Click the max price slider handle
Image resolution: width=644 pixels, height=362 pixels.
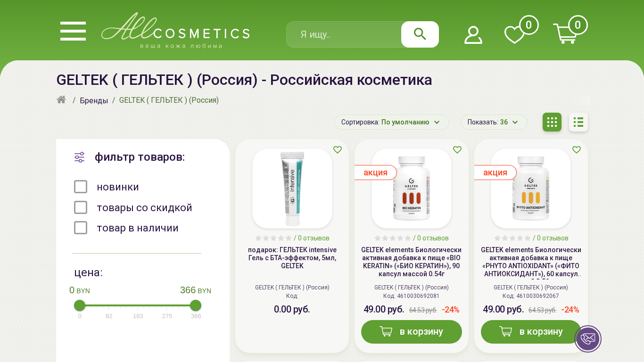(x=196, y=305)
